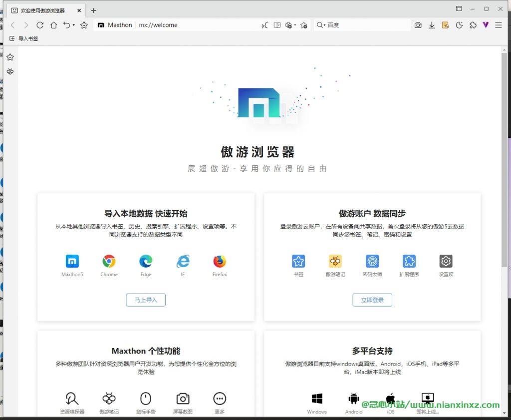The height and width of the screenshot is (420, 511).
Task: Expand the undo closed tab dropdown arrow
Action: pyautogui.click(x=74, y=25)
